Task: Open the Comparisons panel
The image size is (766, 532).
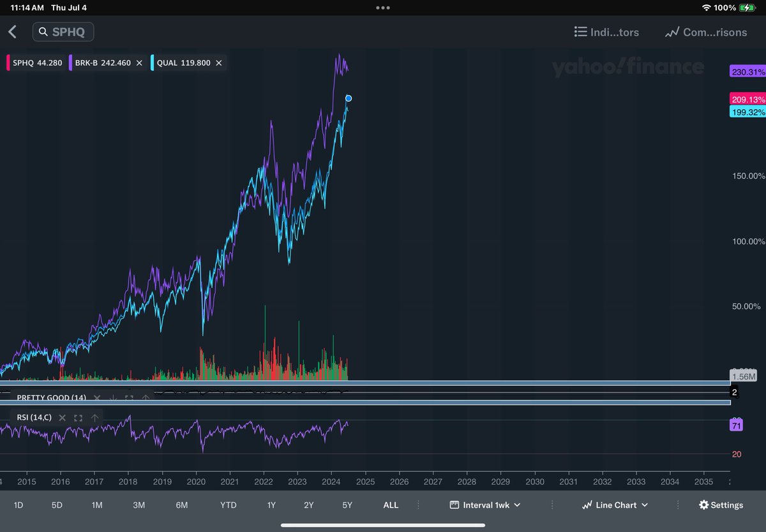Action: (705, 32)
